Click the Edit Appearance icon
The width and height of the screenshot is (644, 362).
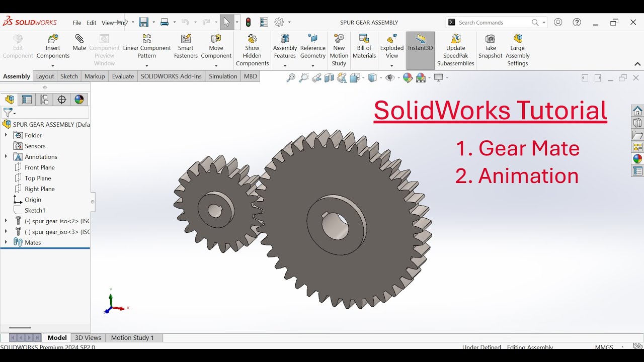pyautogui.click(x=408, y=77)
